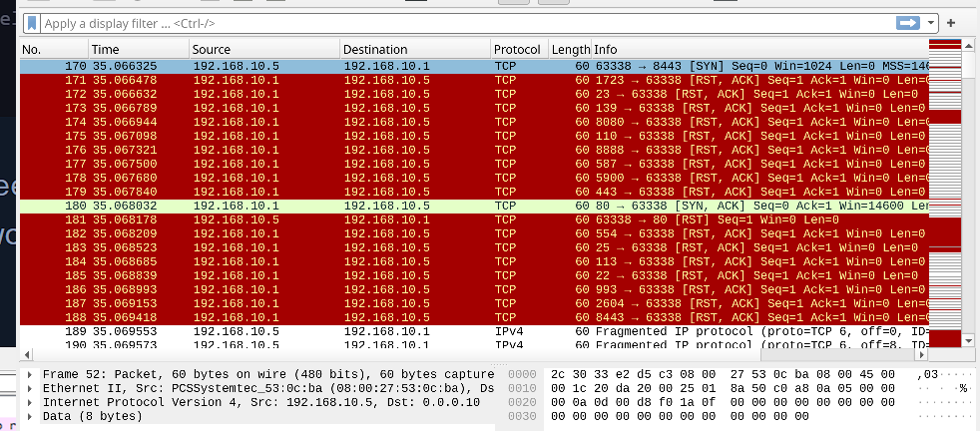980x431 pixels.
Task: Select packet 172 RST from port 23
Action: pyautogui.click(x=474, y=94)
